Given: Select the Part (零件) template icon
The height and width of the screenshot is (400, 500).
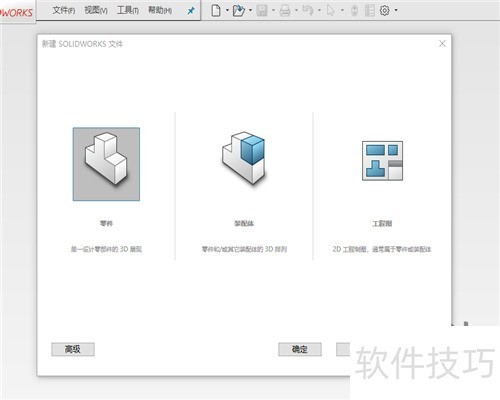Looking at the screenshot, I should click(106, 164).
